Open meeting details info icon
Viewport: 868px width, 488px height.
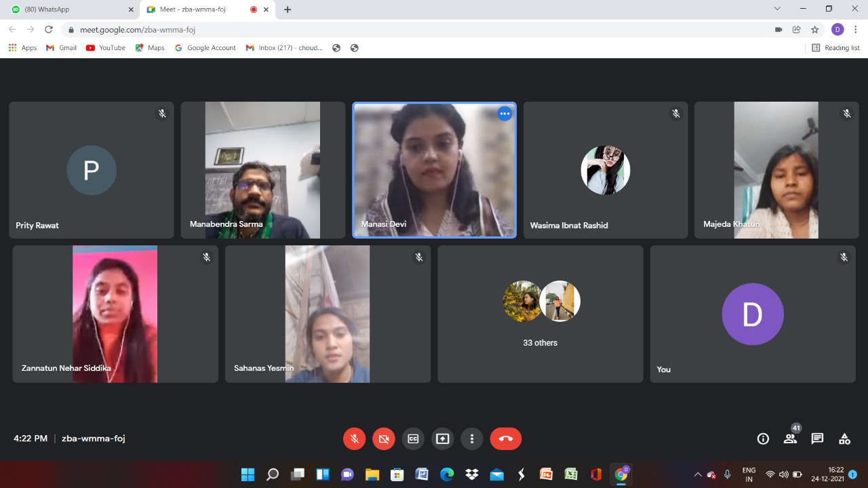(763, 439)
